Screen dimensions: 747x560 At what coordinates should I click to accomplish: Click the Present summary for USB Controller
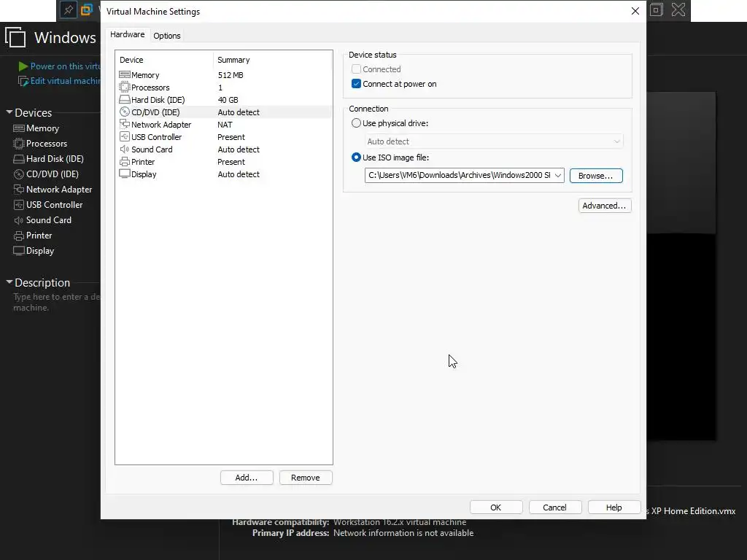(231, 137)
